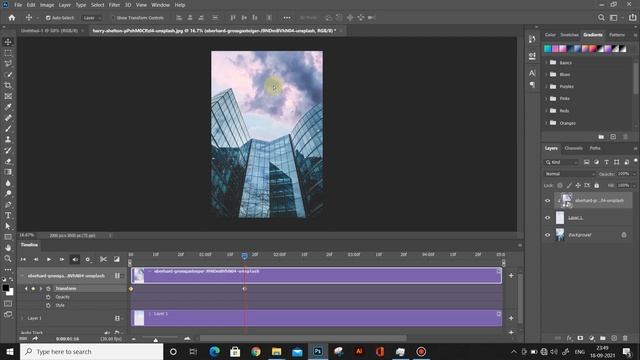This screenshot has height=360, width=640.
Task: Hide the eberhard unsplash layer
Action: [x=548, y=200]
